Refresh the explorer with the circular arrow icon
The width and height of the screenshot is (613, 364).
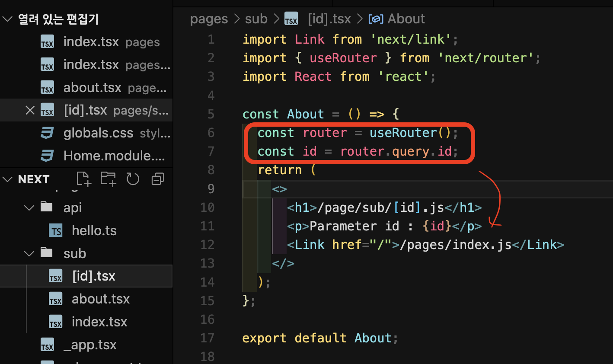133,179
